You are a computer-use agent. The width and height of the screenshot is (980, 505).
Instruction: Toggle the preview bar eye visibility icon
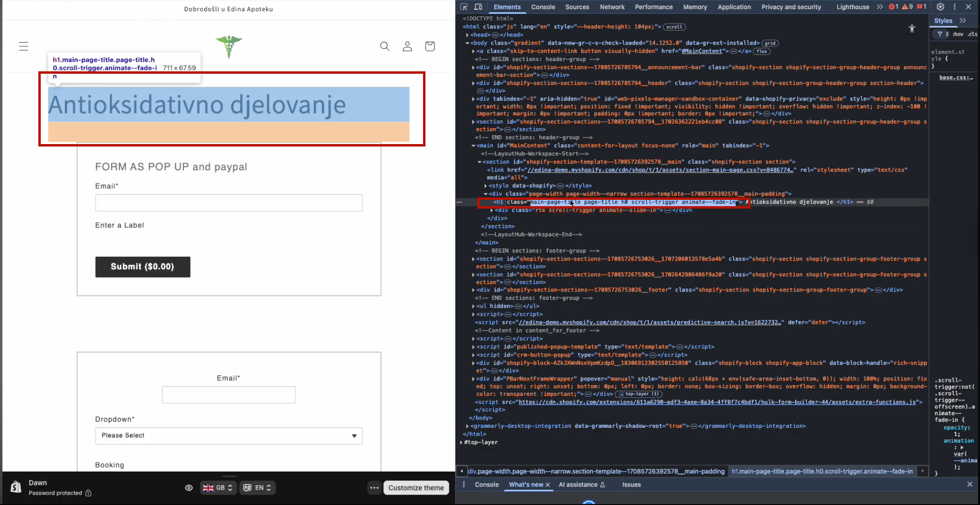pos(189,488)
